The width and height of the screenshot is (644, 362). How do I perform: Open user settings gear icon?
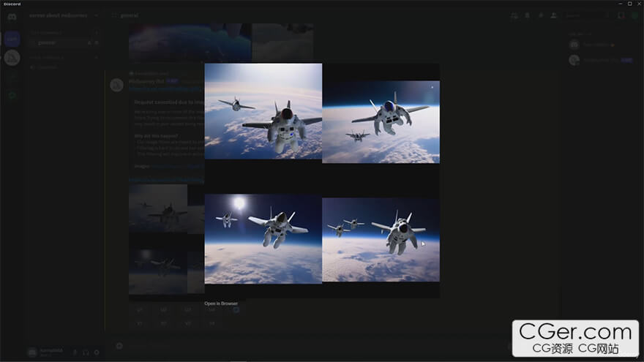tap(97, 352)
